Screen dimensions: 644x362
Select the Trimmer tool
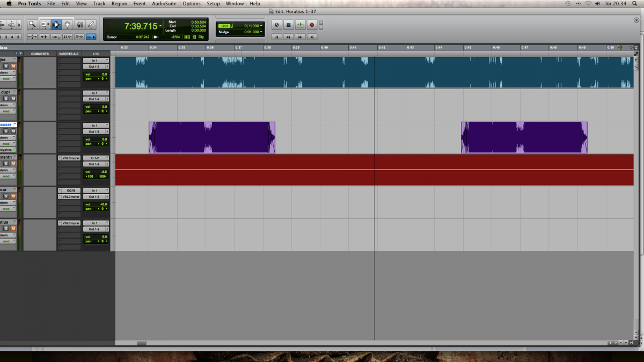point(45,24)
